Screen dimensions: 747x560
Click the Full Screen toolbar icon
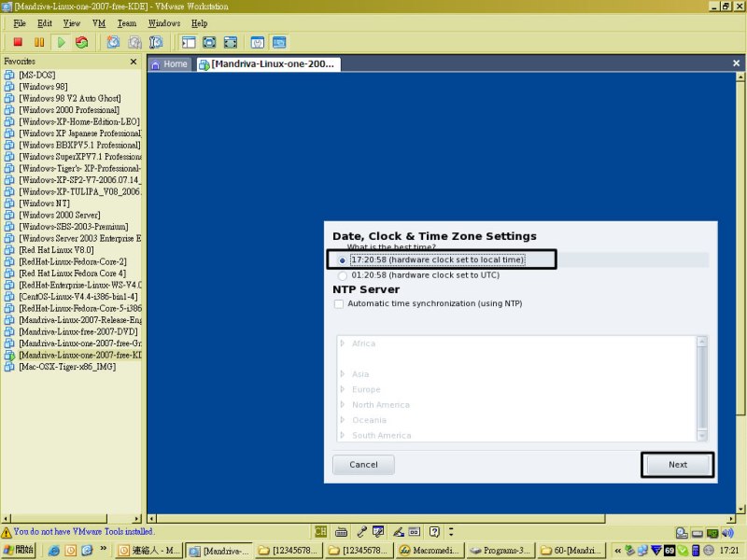pyautogui.click(x=230, y=42)
